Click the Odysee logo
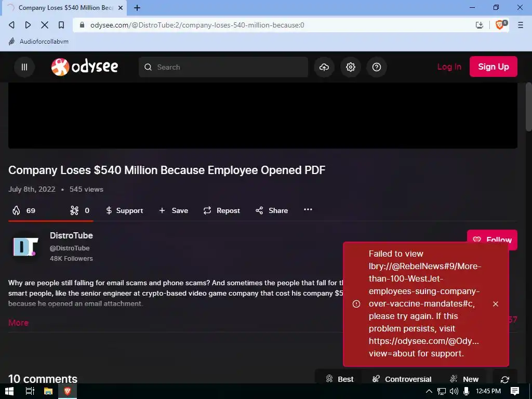Screen dimensions: 532x399 tap(85, 67)
